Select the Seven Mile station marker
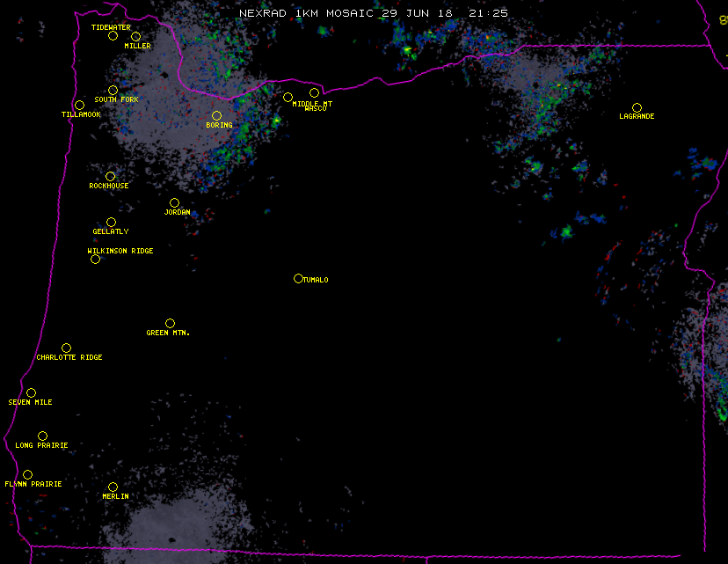 31,393
